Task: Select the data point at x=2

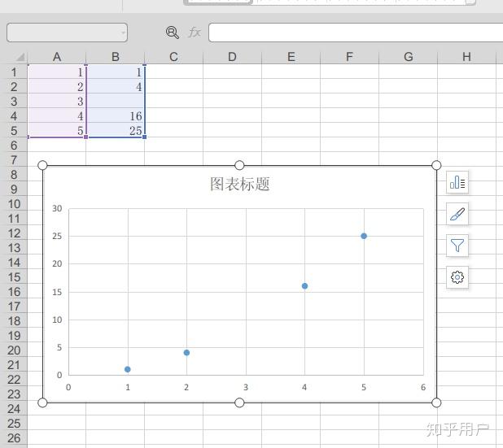Action: [186, 353]
